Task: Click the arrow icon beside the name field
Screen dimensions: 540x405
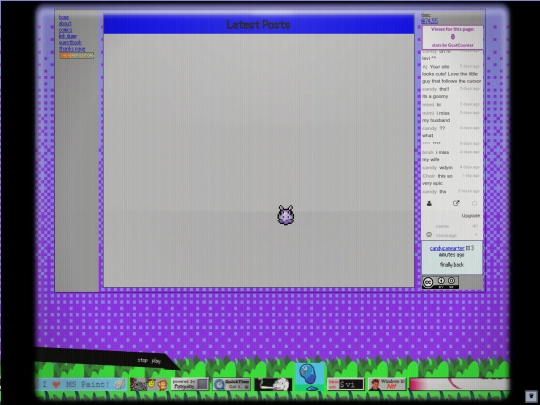Action: 475,226
